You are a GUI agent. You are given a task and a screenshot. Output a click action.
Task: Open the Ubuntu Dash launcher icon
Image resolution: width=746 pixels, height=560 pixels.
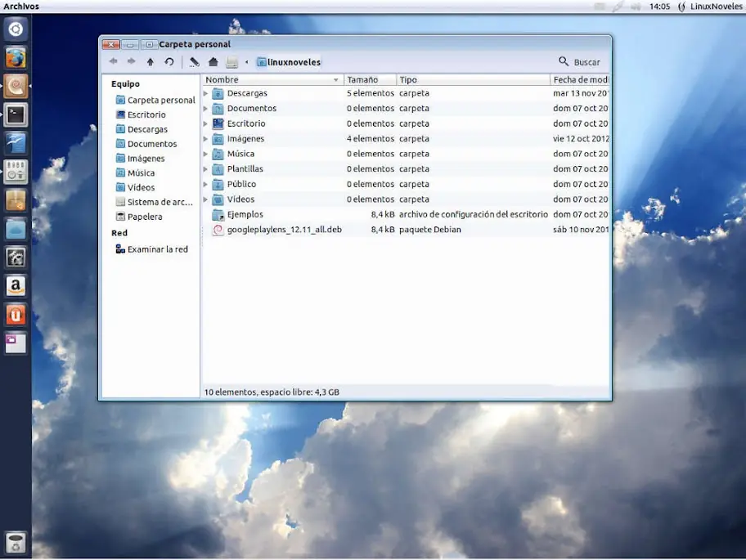[16, 29]
